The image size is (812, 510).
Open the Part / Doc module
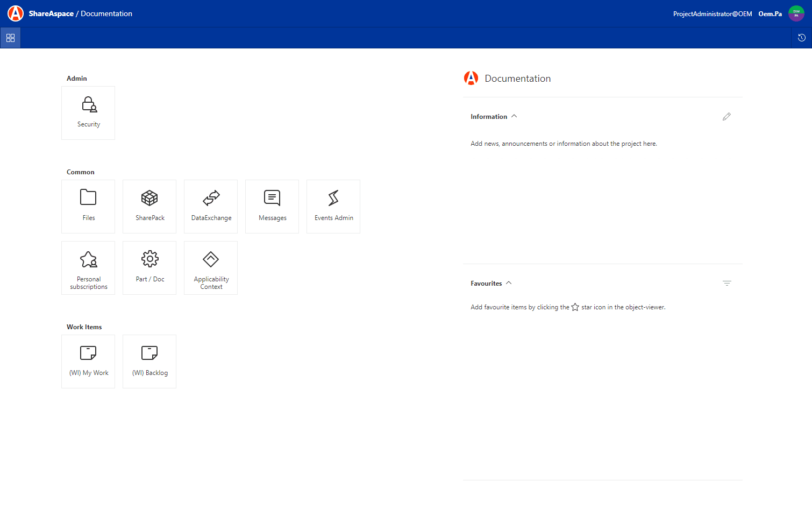(x=149, y=268)
